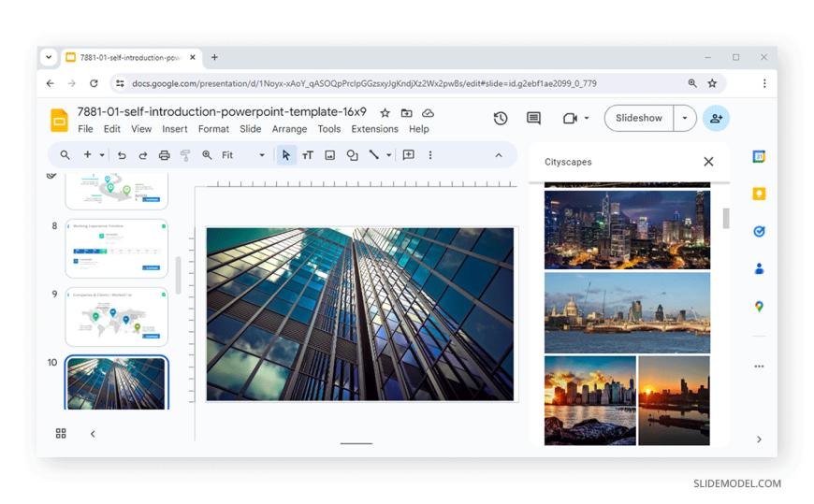Open the View menu
Viewport: 814px width, 504px height.
pyautogui.click(x=141, y=129)
